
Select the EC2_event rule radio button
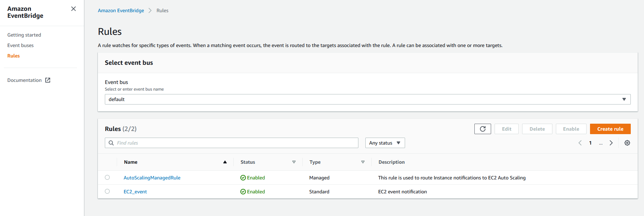coord(107,191)
